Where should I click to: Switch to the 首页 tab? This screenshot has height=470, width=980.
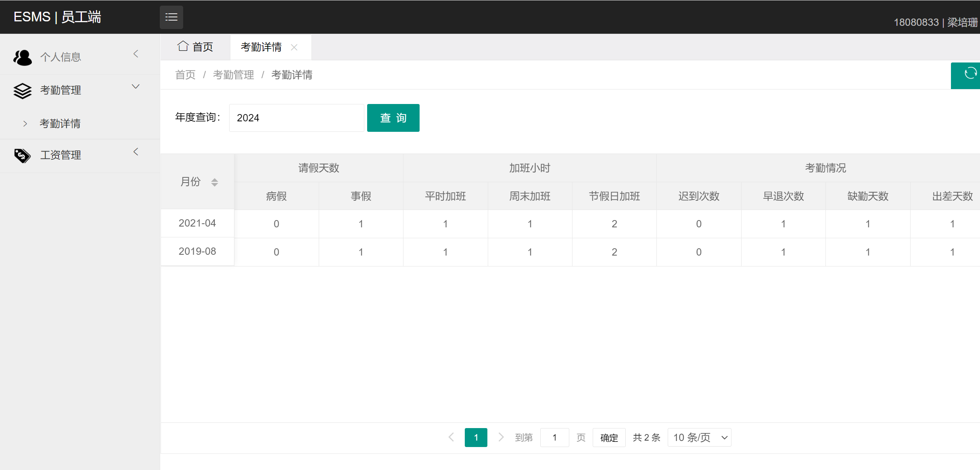[x=196, y=47]
